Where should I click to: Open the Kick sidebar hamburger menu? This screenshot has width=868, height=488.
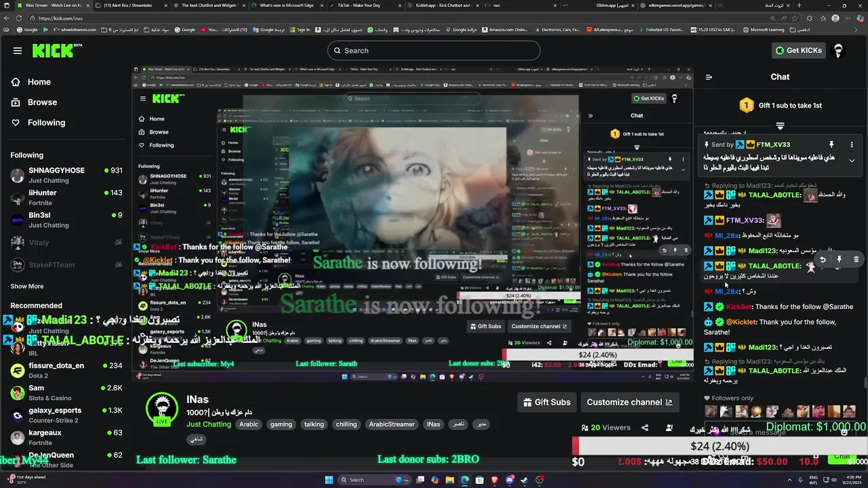[x=18, y=50]
